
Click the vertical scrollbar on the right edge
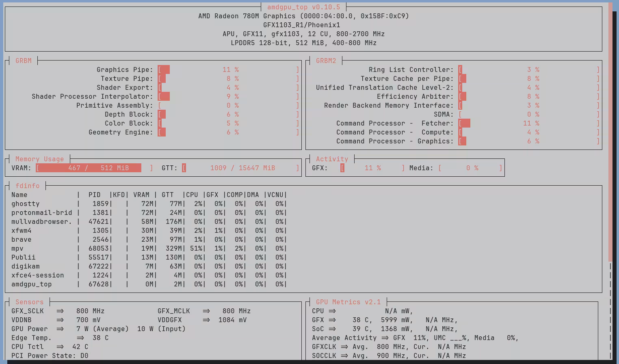tap(610, 130)
